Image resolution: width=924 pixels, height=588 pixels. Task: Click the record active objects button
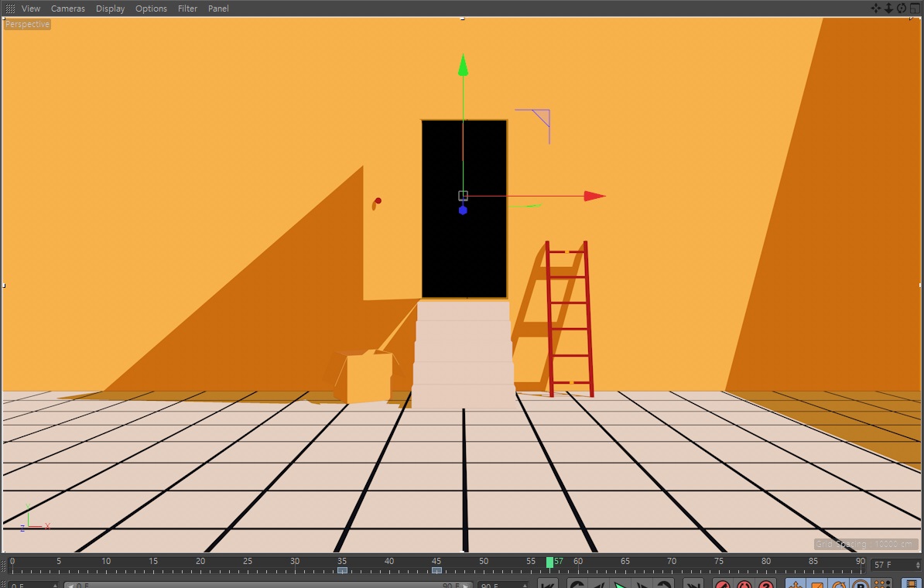723,585
